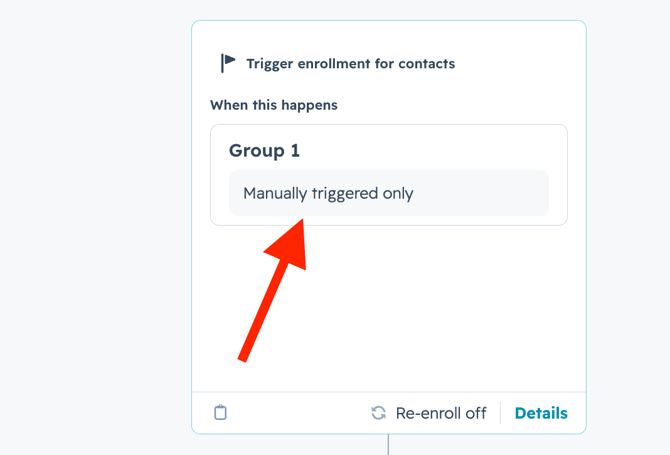Select the "Manually triggered only" criteria pill
The image size is (670, 455).
click(388, 193)
